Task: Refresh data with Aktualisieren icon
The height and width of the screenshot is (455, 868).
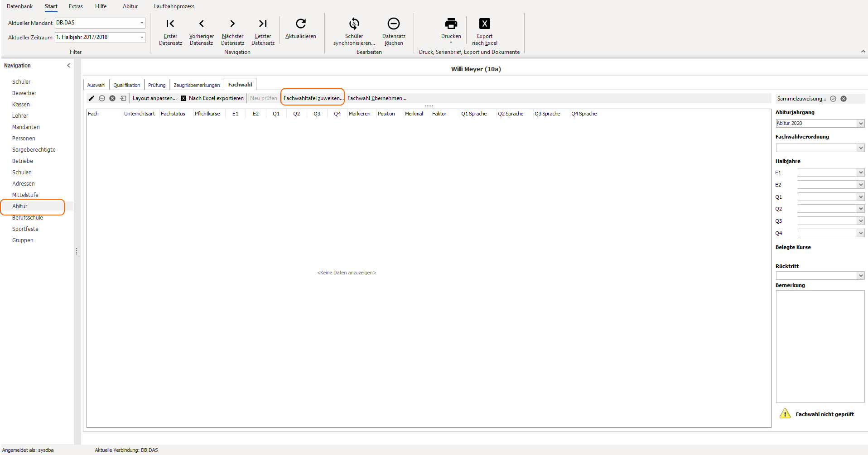Action: click(x=301, y=24)
